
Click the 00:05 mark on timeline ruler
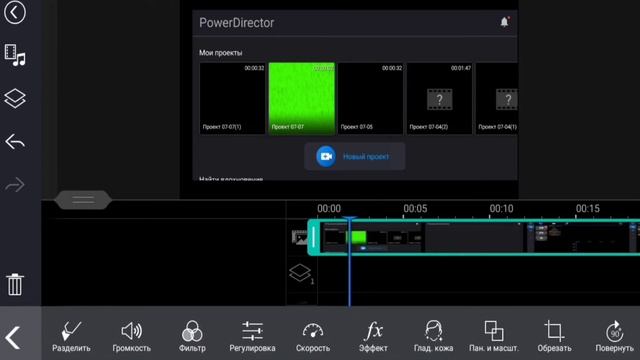[x=415, y=209]
